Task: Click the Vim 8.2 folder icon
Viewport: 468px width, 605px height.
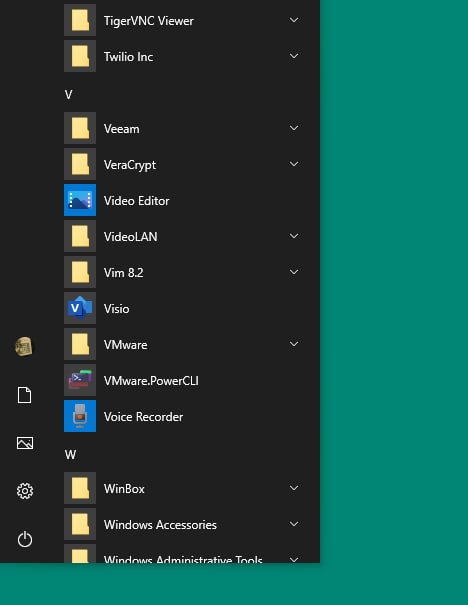Action: pos(80,272)
